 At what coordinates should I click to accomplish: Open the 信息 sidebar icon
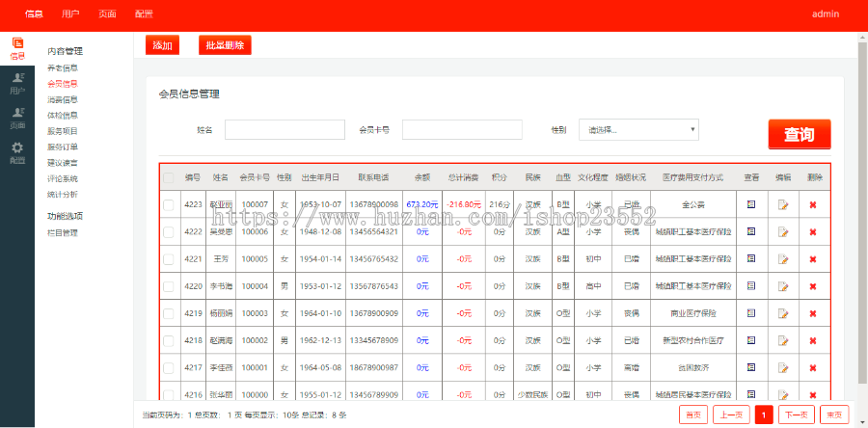tap(17, 48)
